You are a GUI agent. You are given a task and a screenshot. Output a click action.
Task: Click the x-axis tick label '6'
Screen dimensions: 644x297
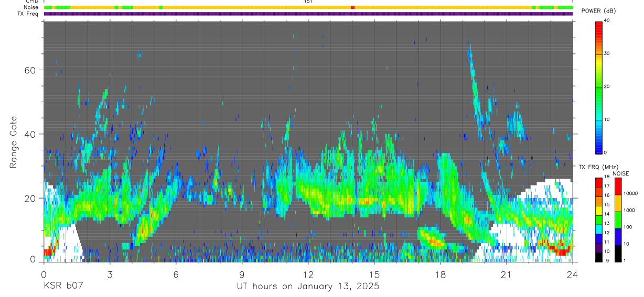coord(176,274)
